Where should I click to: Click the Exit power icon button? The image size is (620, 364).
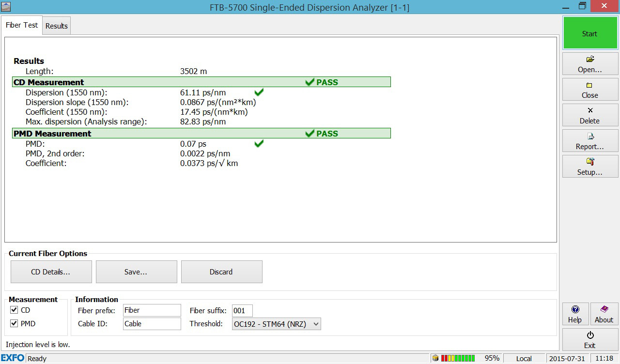tap(590, 340)
